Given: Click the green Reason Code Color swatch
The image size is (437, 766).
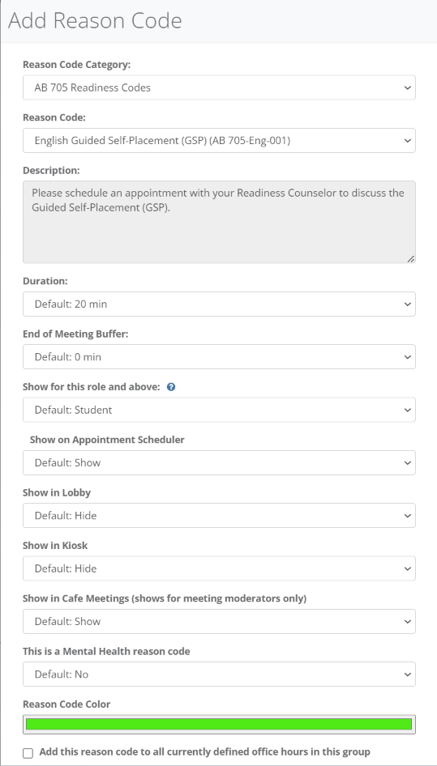Looking at the screenshot, I should 219,724.
